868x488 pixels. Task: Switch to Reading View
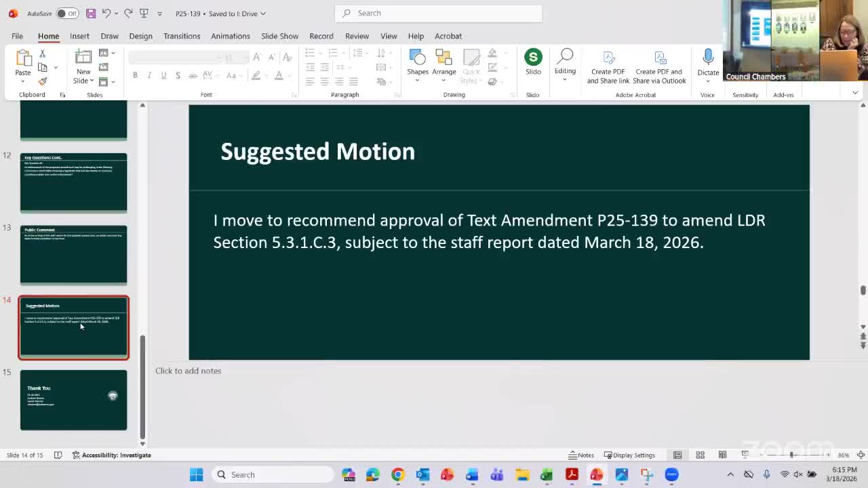(723, 455)
